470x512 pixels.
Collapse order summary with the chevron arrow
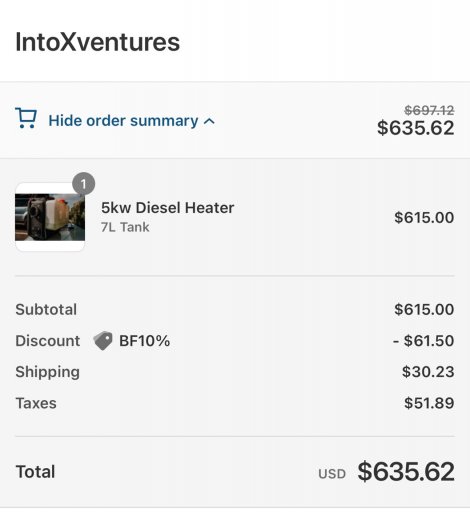[209, 121]
